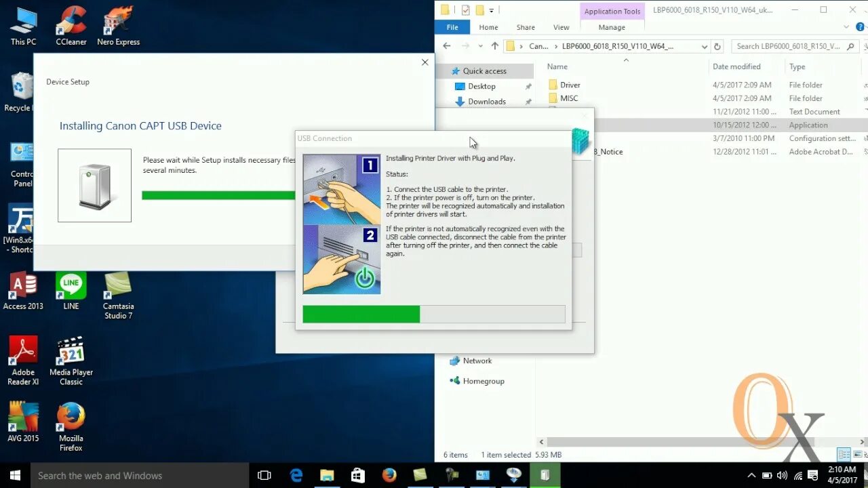Select Application Tools contextual tab header

click(612, 11)
